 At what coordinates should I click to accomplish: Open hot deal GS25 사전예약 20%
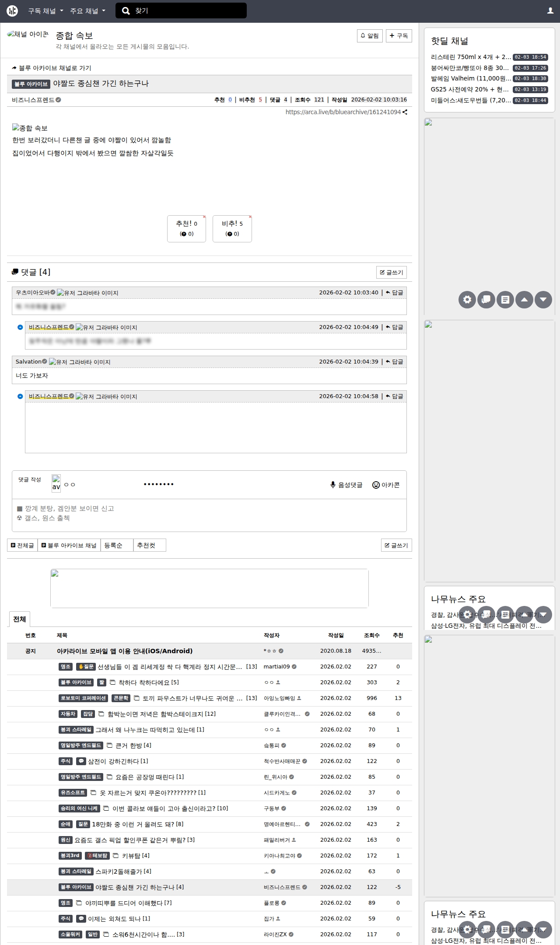pyautogui.click(x=471, y=89)
